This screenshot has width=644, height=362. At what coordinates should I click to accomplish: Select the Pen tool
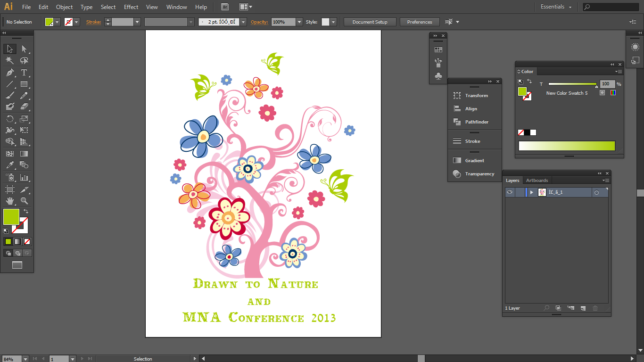pyautogui.click(x=9, y=73)
